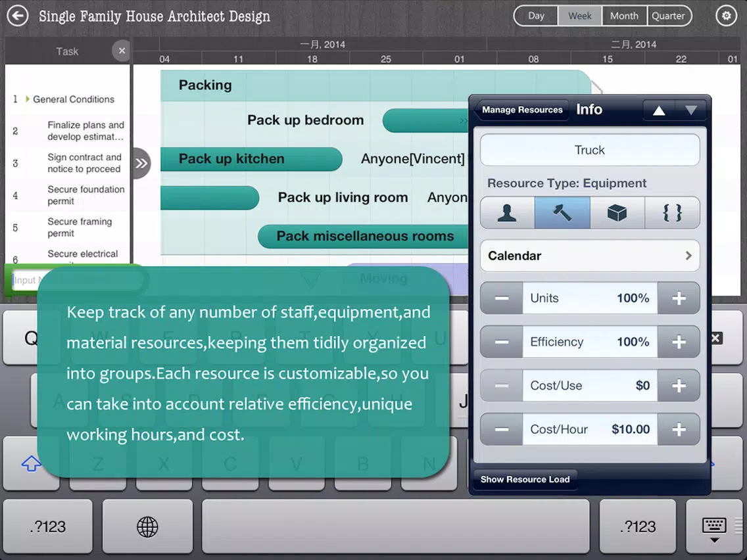Image resolution: width=747 pixels, height=560 pixels.
Task: Go to previous resource with up arrow
Action: 659,110
